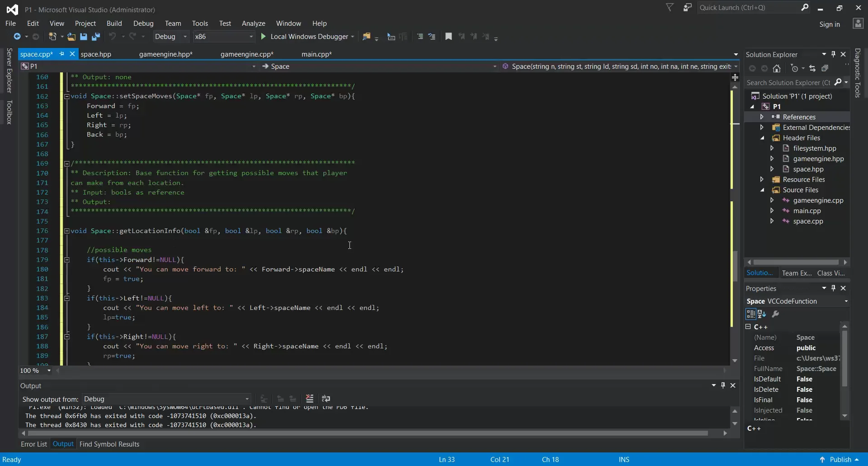Screen dimensions: 868x466
Task: Click the Quick Launch search field
Action: click(x=750, y=8)
